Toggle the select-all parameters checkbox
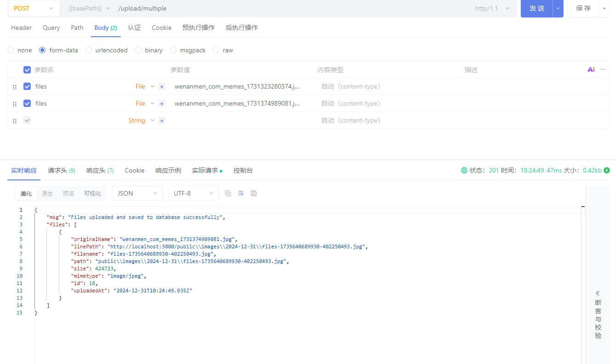 tap(27, 70)
